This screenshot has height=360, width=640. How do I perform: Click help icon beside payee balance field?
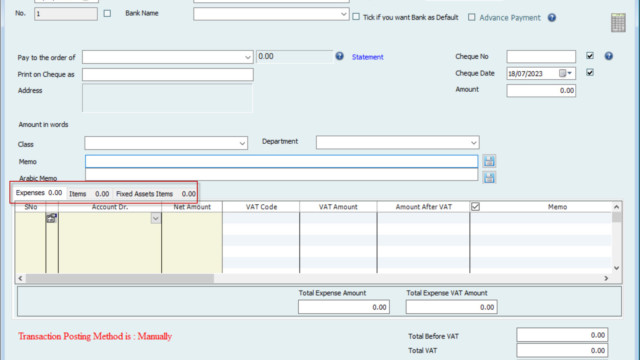coord(340,56)
